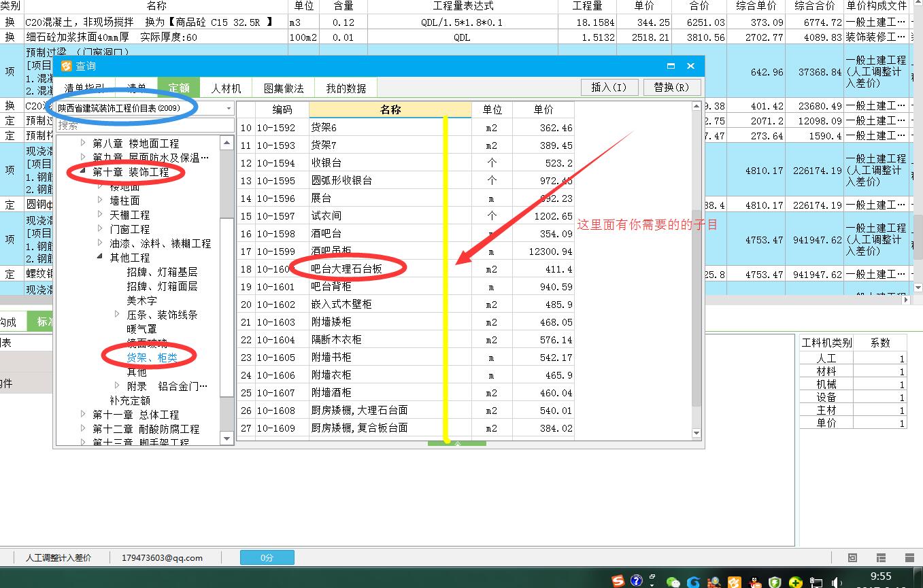Switch to the 清单 tab
This screenshot has width=923, height=588.
point(136,88)
